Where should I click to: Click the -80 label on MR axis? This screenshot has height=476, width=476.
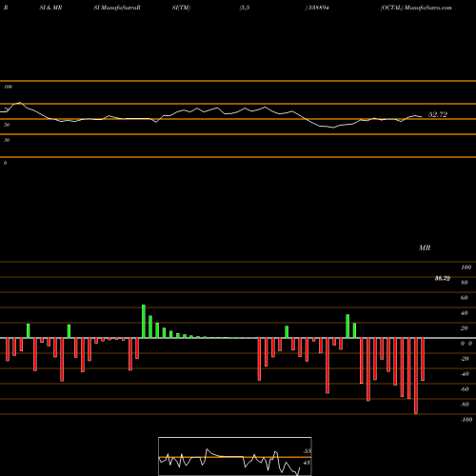click(465, 405)
